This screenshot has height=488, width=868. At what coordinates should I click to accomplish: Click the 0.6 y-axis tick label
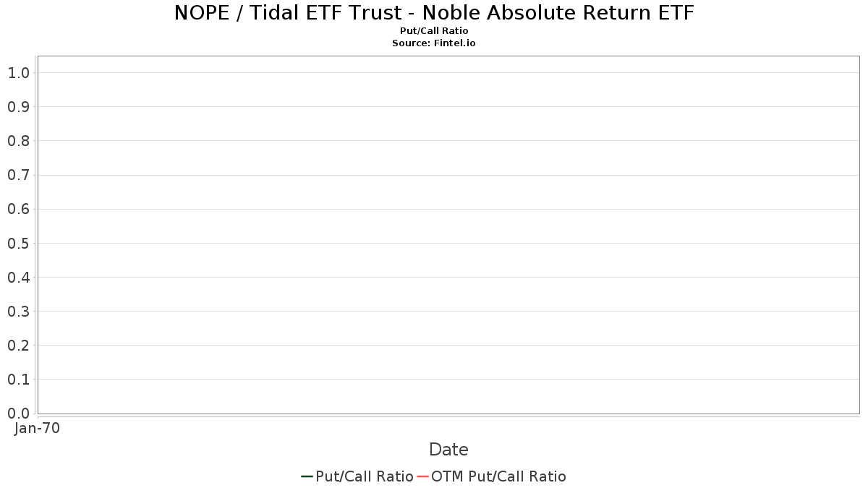[x=18, y=209]
